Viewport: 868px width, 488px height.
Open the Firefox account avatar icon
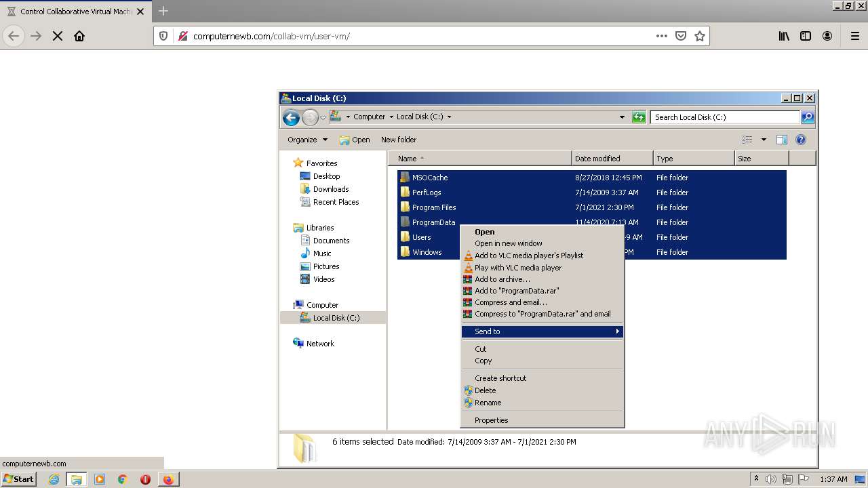pos(827,36)
